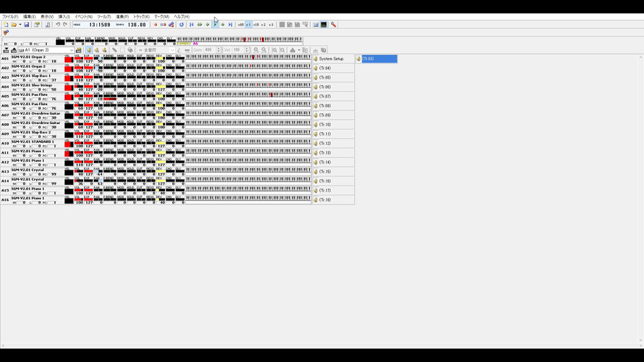Select the pencil draw tool
Image resolution: width=644 pixels, height=362 pixels.
115,50
